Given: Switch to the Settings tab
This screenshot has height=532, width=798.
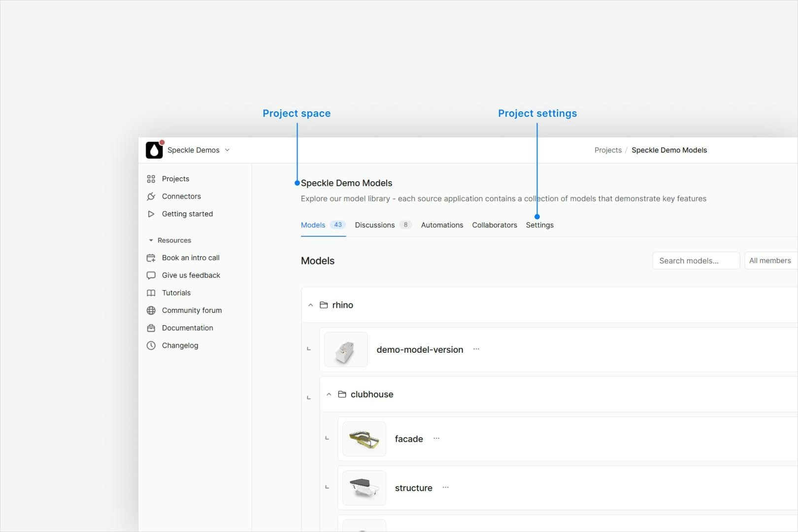Looking at the screenshot, I should [539, 225].
